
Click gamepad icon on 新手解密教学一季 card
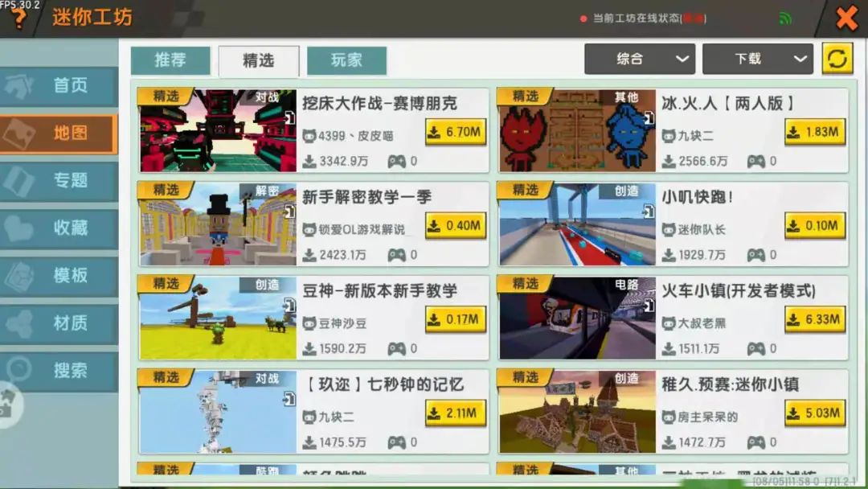[x=396, y=255]
